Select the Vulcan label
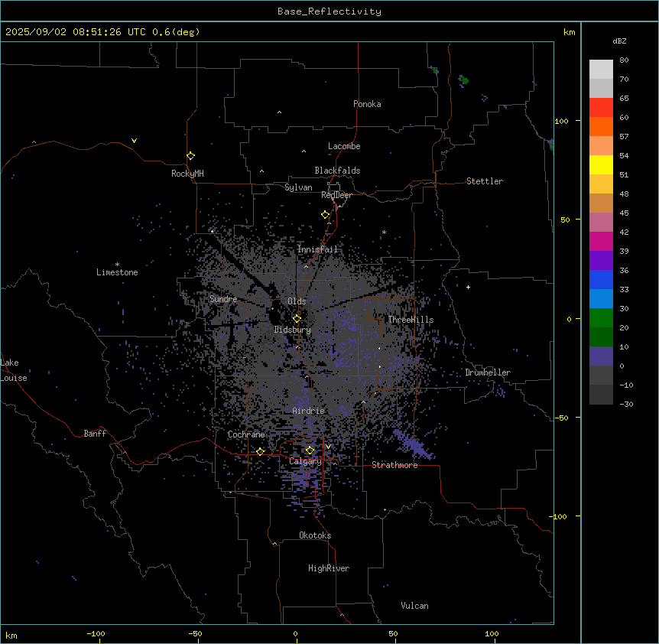 pos(415,606)
